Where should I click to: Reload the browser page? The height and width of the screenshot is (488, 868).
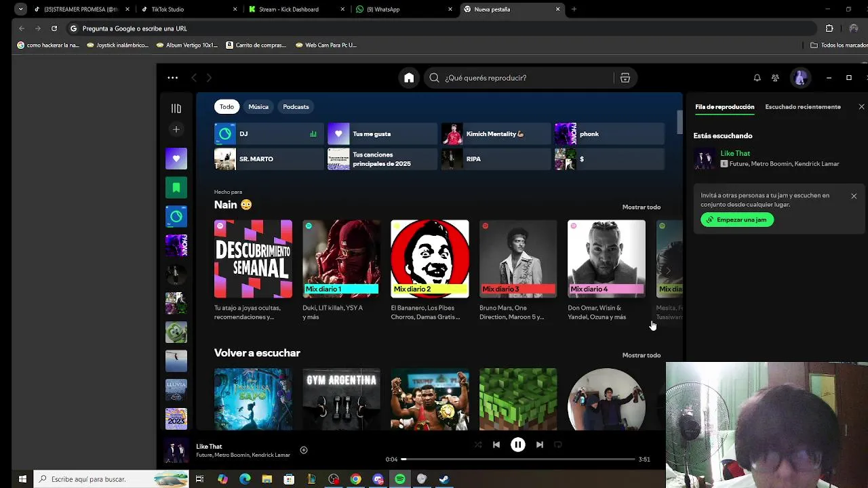pos(54,28)
